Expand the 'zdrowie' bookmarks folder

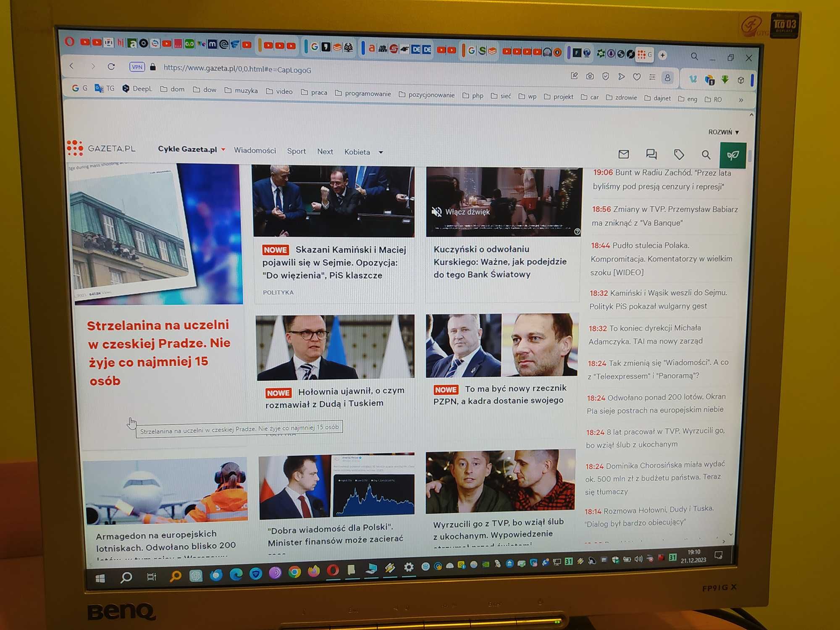pyautogui.click(x=621, y=97)
